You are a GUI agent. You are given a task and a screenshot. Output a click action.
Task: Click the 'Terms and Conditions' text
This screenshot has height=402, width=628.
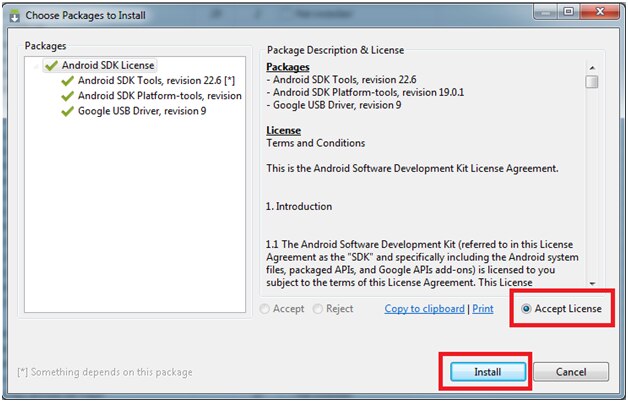coord(316,143)
